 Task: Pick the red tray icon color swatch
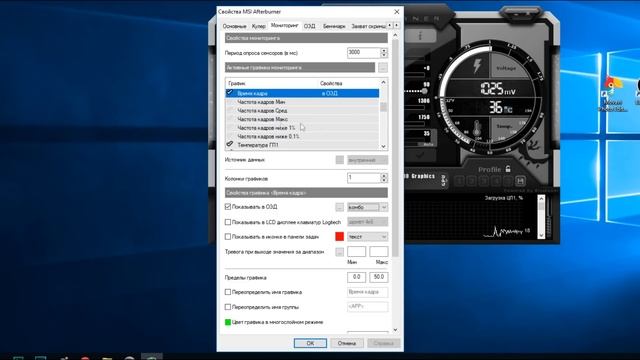pyautogui.click(x=340, y=237)
